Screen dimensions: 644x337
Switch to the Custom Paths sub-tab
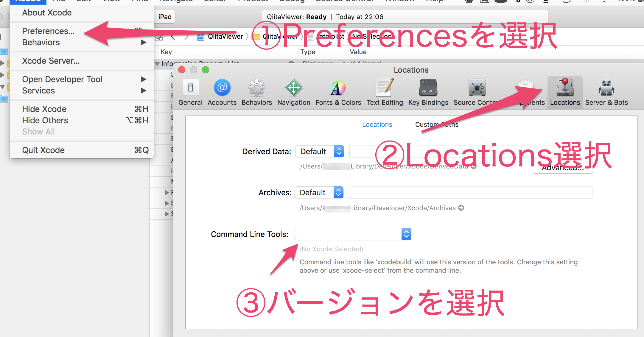(x=437, y=124)
